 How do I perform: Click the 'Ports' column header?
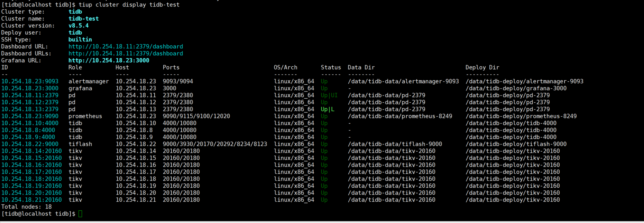click(171, 67)
